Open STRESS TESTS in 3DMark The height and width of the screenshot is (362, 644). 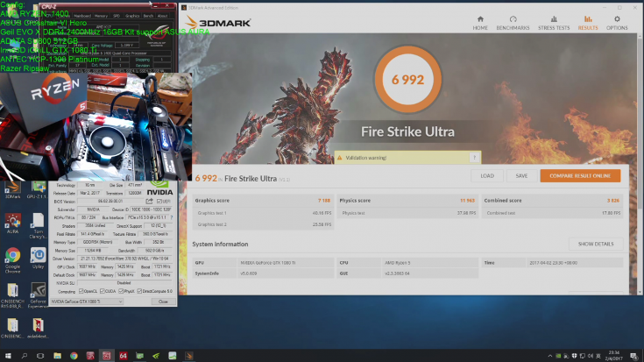554,23
